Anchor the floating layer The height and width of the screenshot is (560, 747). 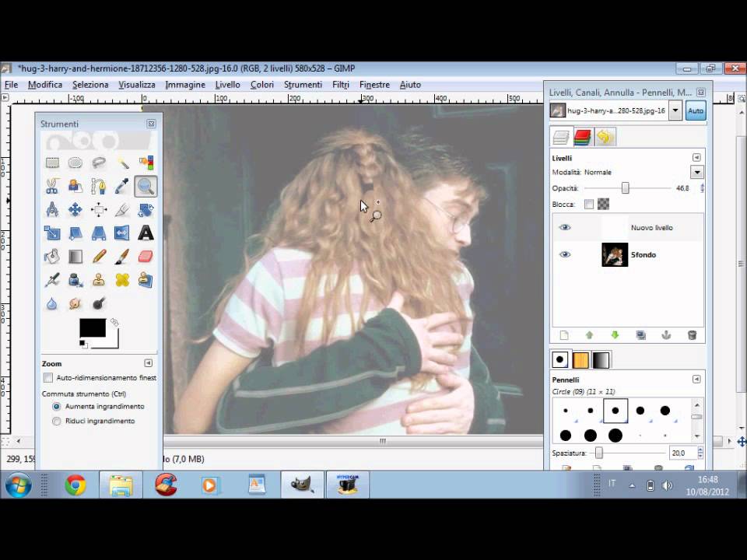point(667,335)
